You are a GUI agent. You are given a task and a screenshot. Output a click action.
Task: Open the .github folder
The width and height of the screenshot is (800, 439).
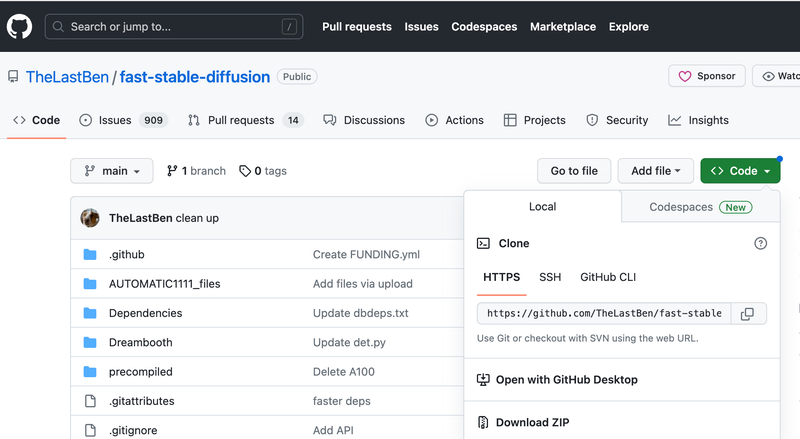coord(127,254)
